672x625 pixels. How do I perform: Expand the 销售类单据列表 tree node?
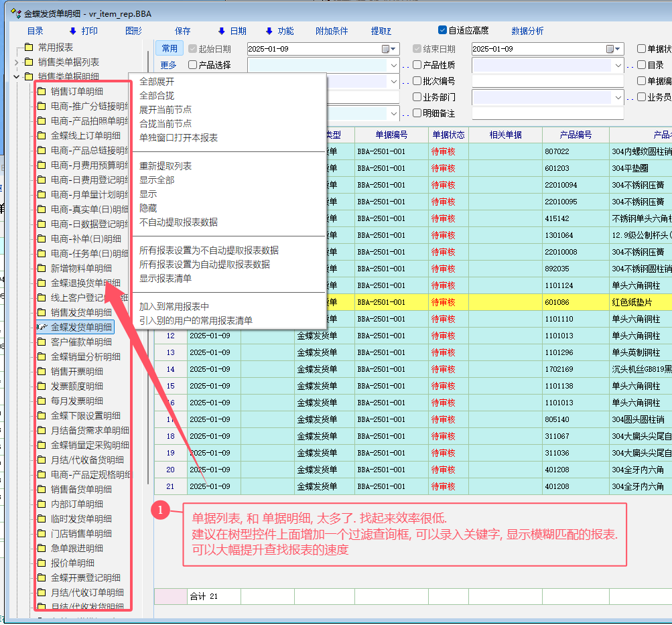coord(17,62)
